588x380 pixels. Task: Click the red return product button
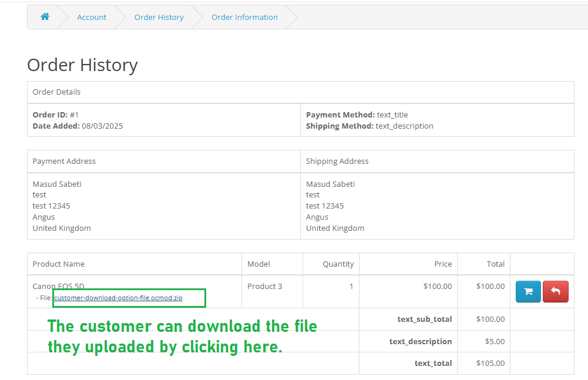point(555,291)
